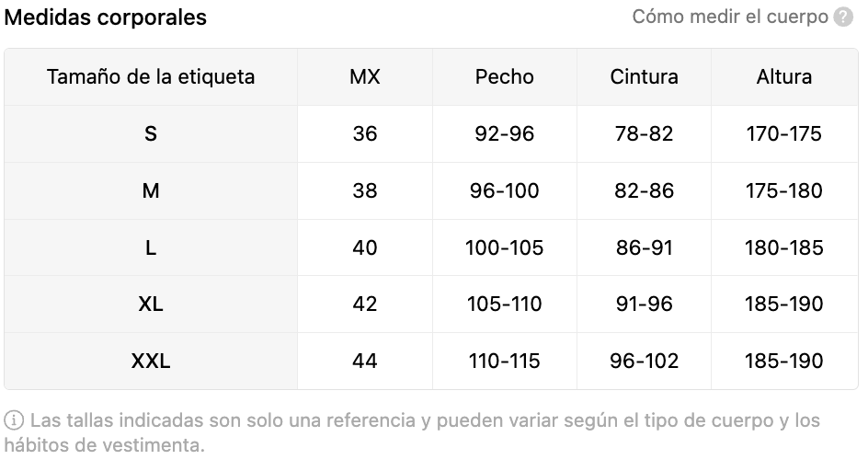
Task: Open the 'Cómo medir el cuerpo' link
Action: click(729, 17)
